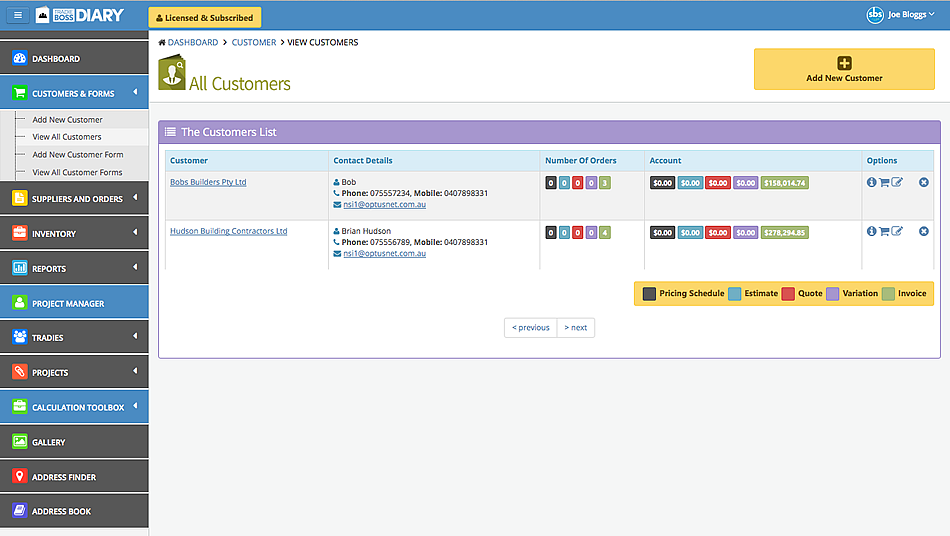Delete Hudson Building Contractors using X icon
The image size is (950, 536).
(x=924, y=231)
